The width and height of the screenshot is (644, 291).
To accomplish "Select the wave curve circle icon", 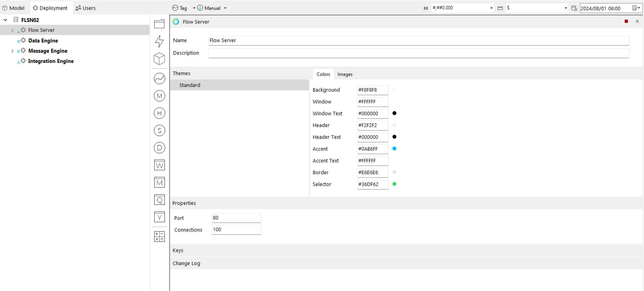I will coord(159,78).
